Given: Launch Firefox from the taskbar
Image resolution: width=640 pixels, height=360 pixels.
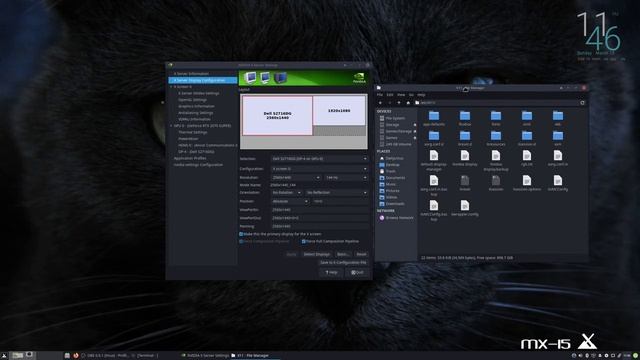Looking at the screenshot, I should (x=76, y=356).
